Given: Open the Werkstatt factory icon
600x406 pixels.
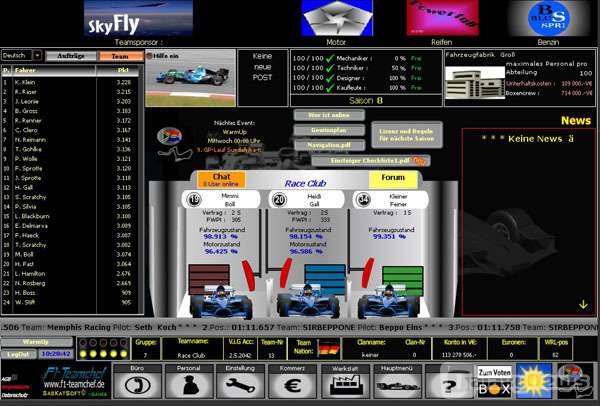Looking at the screenshot, I should pyautogui.click(x=345, y=386).
